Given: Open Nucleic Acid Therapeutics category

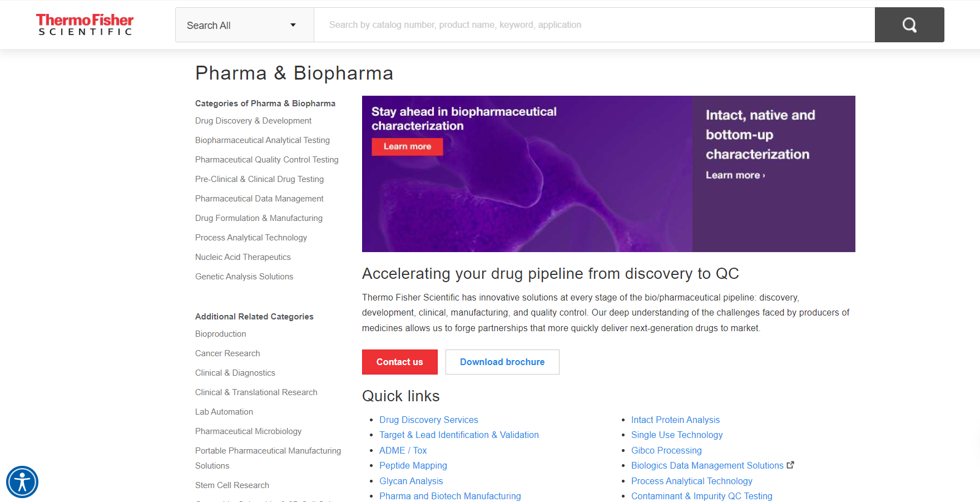Looking at the screenshot, I should click(243, 257).
